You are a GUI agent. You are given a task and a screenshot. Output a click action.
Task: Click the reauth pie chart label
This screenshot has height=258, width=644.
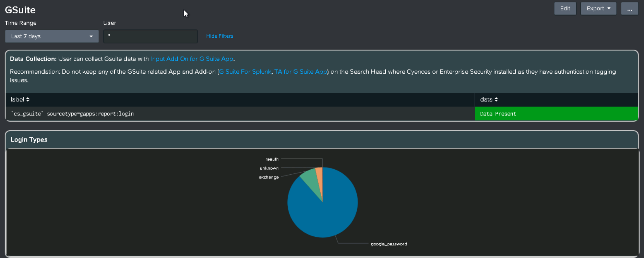[x=272, y=159]
